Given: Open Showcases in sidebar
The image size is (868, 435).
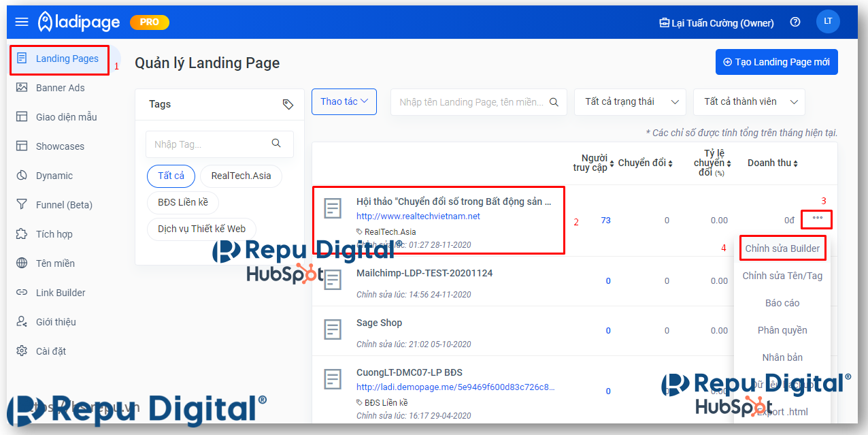Looking at the screenshot, I should click(60, 146).
